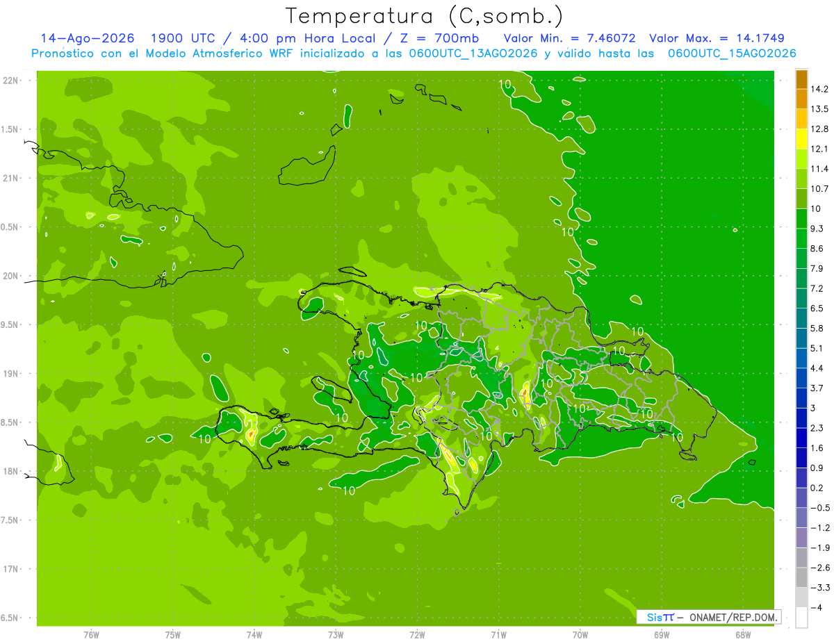Image resolution: width=834 pixels, height=644 pixels.
Task: Click the '12.8' colorbar label
Action: tap(819, 129)
